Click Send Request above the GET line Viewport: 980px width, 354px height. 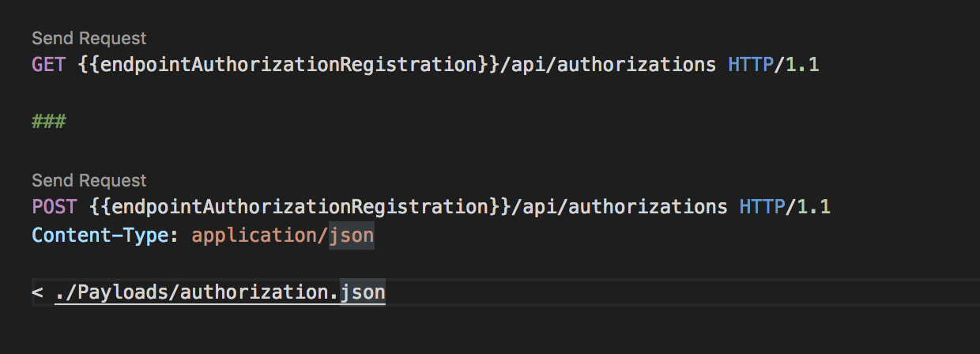[89, 38]
